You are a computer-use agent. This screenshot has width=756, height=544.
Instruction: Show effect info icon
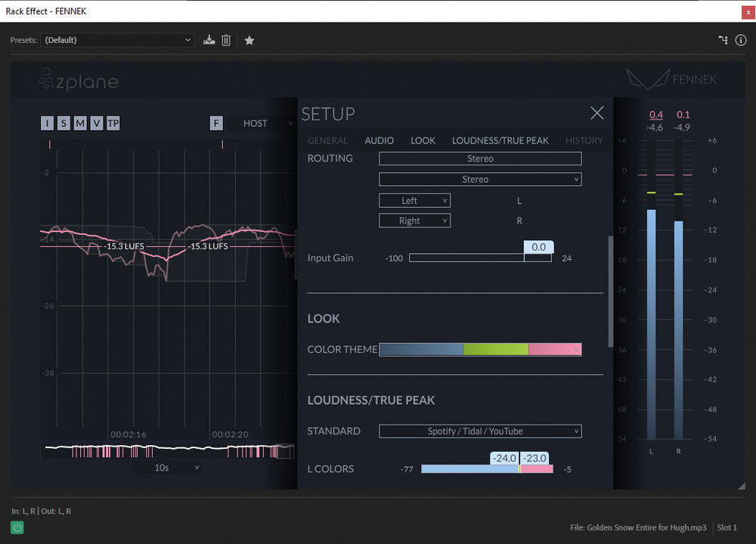741,40
